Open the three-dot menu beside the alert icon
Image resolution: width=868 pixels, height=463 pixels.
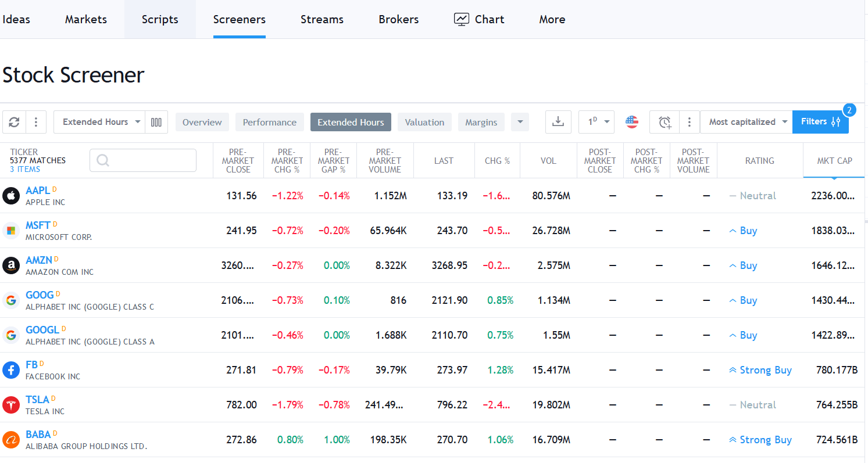click(x=690, y=121)
